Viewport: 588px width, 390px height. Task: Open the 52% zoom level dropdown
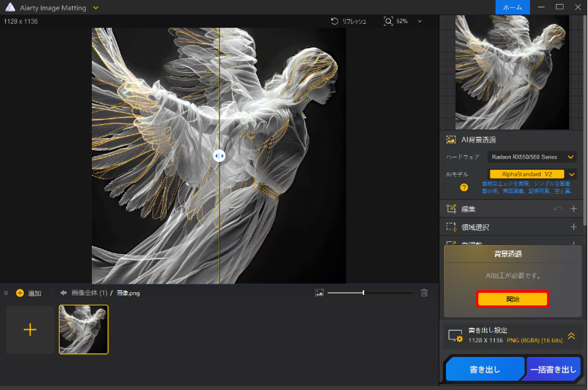click(420, 21)
